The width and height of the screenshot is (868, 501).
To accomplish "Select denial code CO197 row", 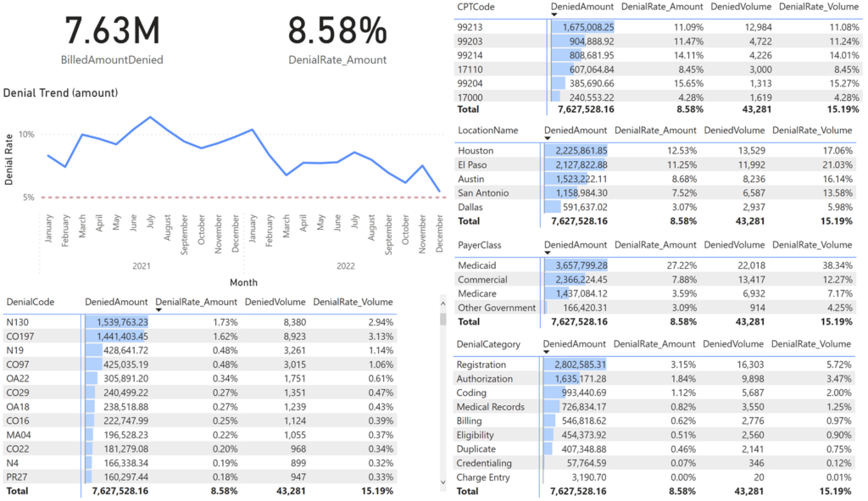I will click(x=200, y=336).
